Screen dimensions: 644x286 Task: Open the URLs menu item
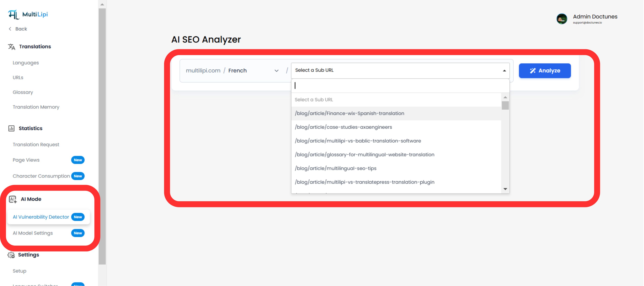coord(18,77)
